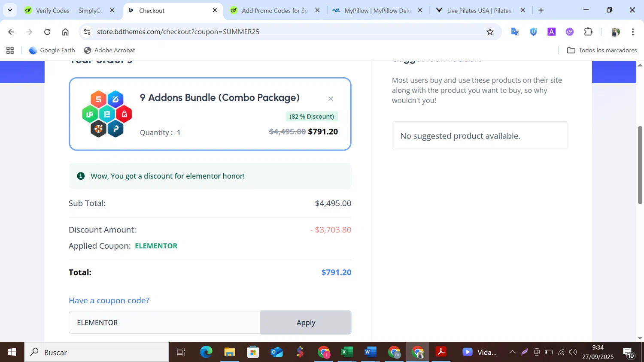Switch to the MyPillow tab

(378, 10)
